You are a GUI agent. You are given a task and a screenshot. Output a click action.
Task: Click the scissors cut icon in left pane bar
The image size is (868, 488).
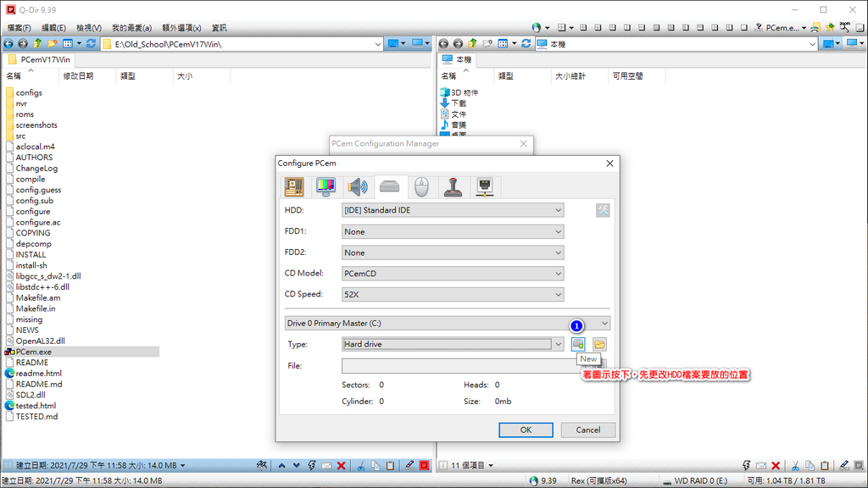(361, 466)
